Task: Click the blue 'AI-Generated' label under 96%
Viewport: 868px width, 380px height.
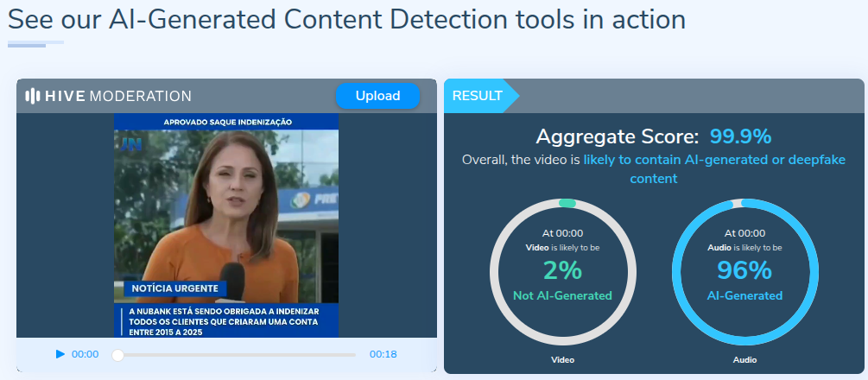Action: coord(744,296)
